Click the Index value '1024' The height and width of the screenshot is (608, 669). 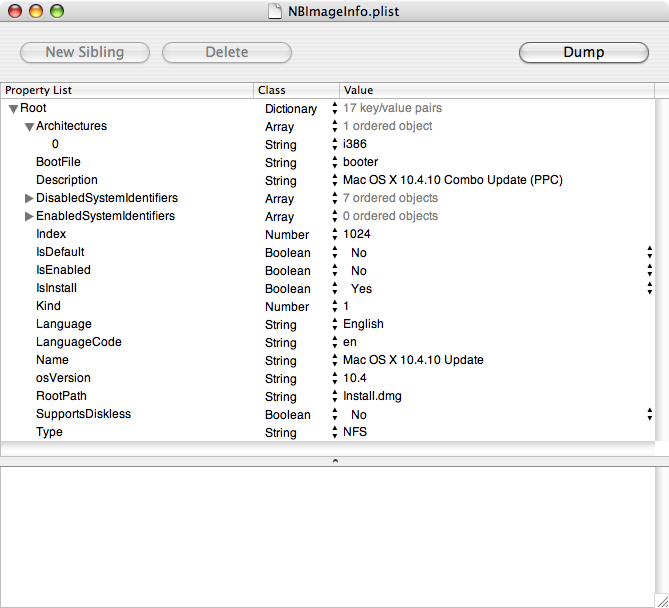[x=357, y=234]
